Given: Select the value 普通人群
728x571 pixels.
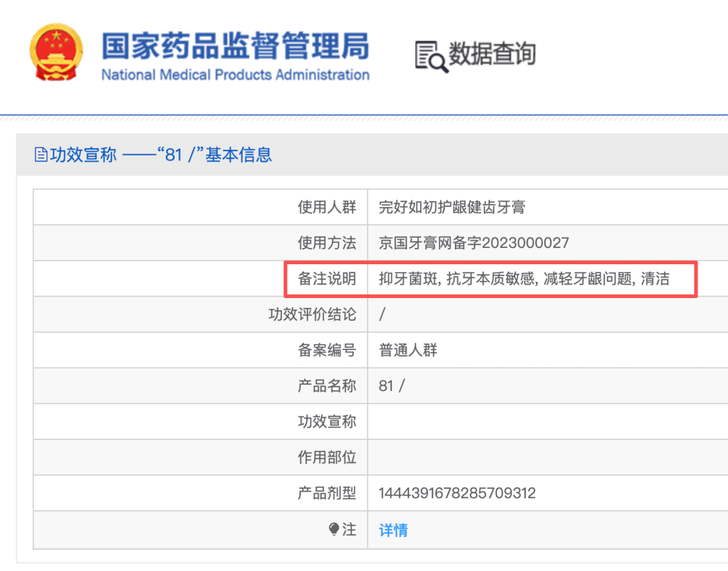Looking at the screenshot, I should (408, 350).
